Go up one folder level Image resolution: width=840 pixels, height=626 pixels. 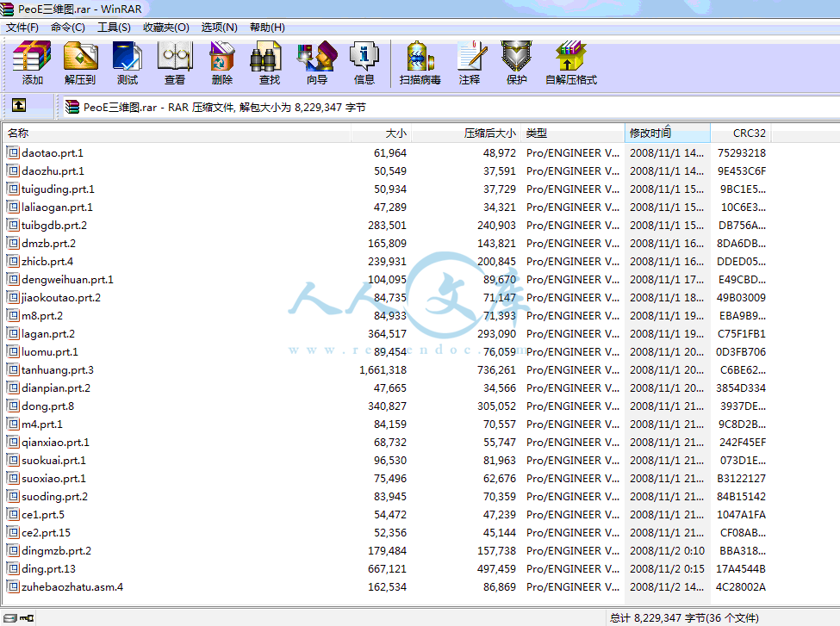click(19, 106)
